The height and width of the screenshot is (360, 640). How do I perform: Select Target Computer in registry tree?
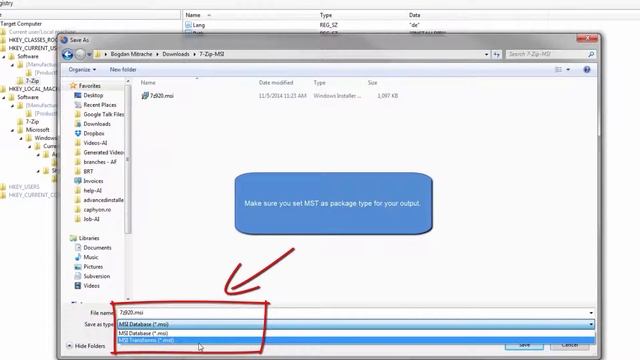21,24
